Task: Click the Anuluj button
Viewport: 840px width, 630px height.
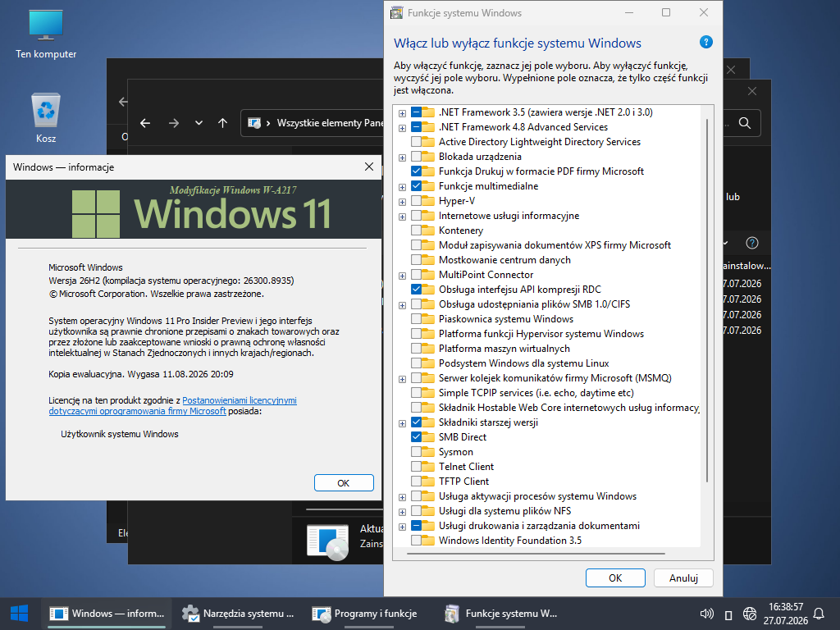Action: pyautogui.click(x=683, y=578)
